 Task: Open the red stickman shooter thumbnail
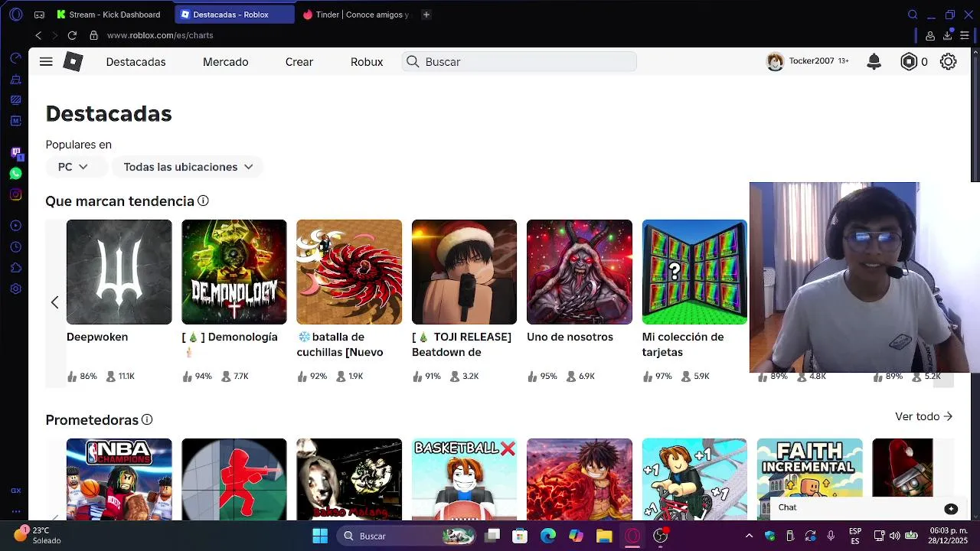point(234,479)
